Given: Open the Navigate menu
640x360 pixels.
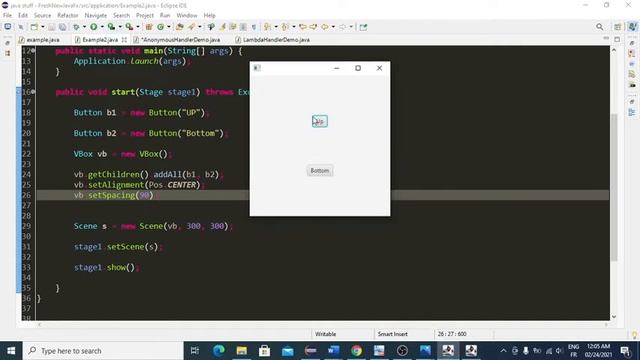Looking at the screenshot, I should click(96, 15).
